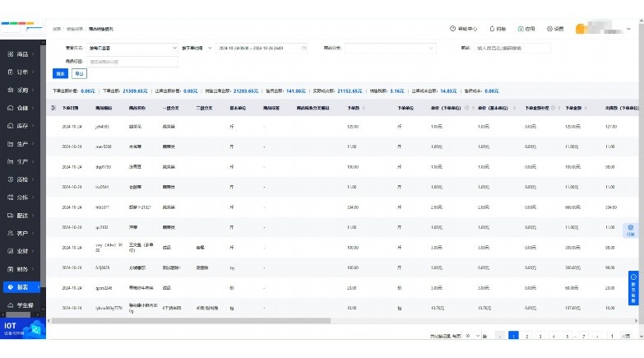Click the 3.16元 tax summary value
The height and width of the screenshot is (358, 644).
tap(396, 91)
